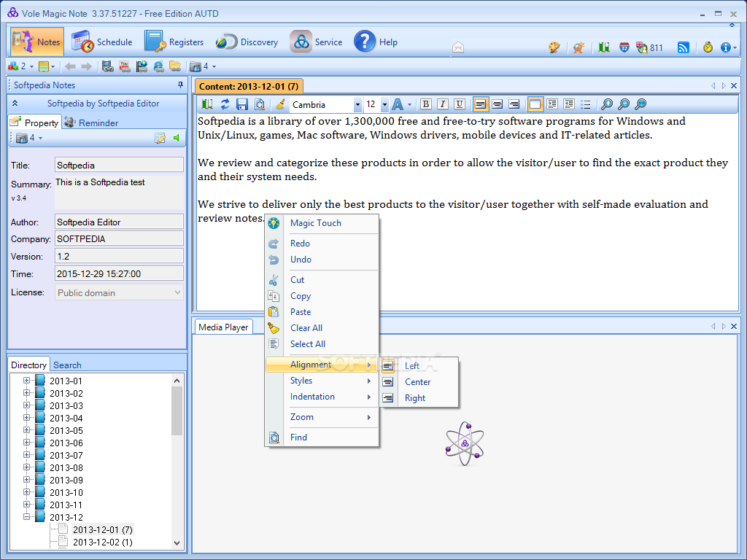
Task: Close the Content panel
Action: click(x=734, y=86)
